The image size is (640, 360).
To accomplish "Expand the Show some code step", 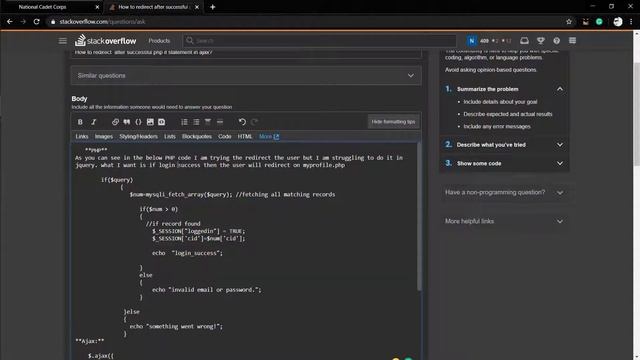I will [560, 163].
